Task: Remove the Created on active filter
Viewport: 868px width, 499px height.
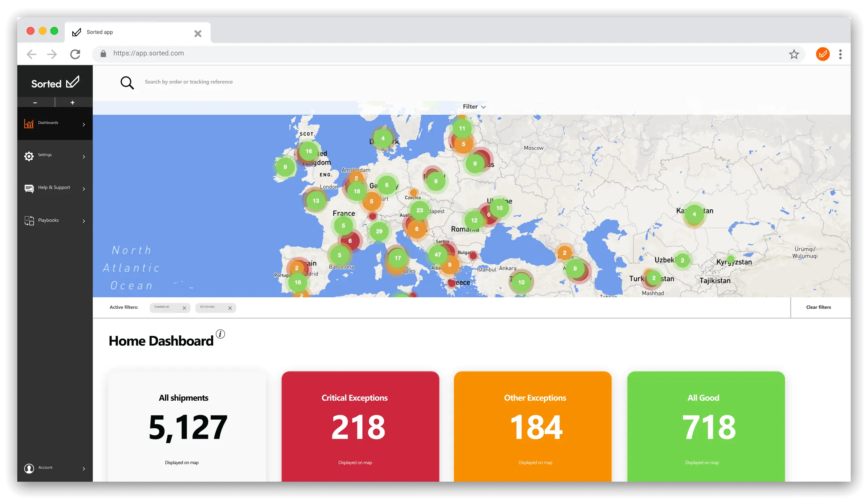Action: 184,307
